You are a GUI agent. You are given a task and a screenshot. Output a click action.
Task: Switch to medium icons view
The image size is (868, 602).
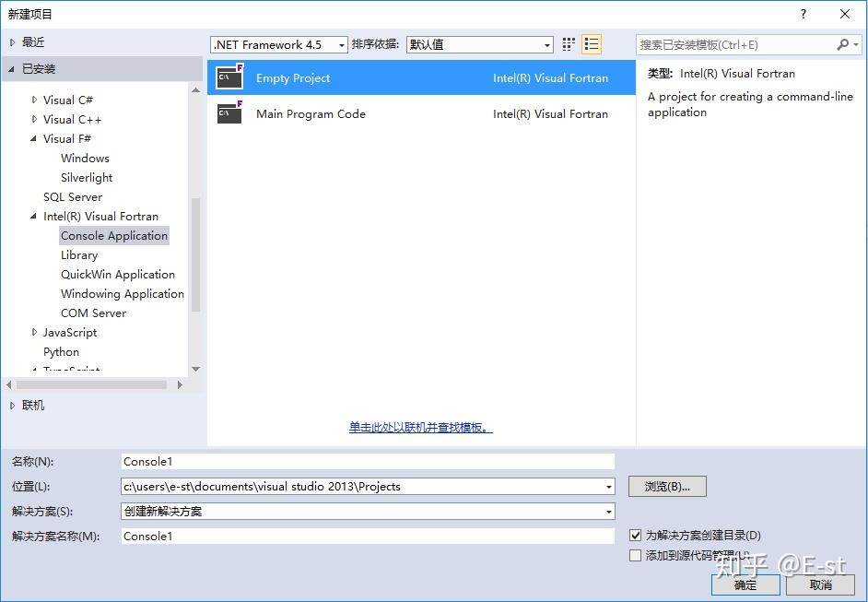pyautogui.click(x=569, y=43)
